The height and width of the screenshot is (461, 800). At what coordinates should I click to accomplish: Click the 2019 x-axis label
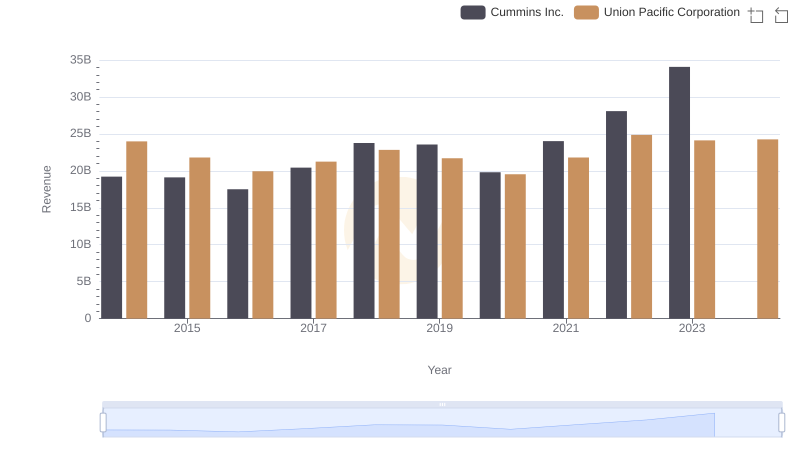point(439,328)
